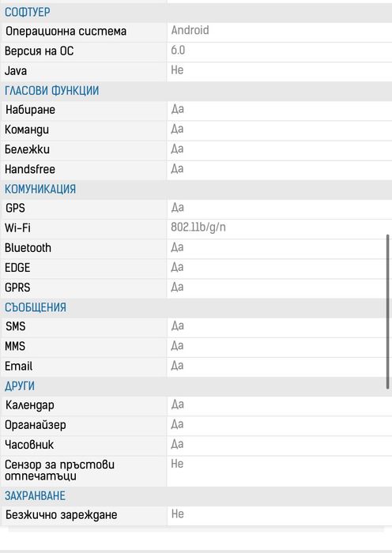Click the Часовник label
Viewport: 392px width, 553px height.
pyautogui.click(x=29, y=445)
